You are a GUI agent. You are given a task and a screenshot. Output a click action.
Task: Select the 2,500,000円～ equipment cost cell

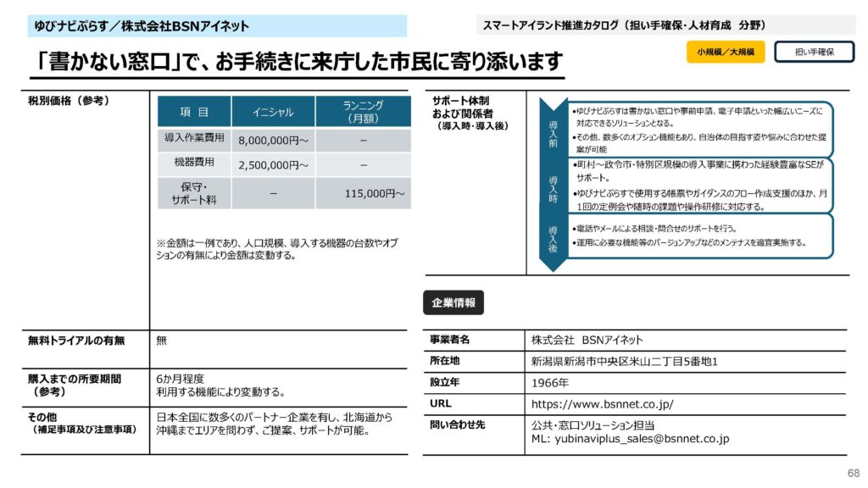pos(273,164)
